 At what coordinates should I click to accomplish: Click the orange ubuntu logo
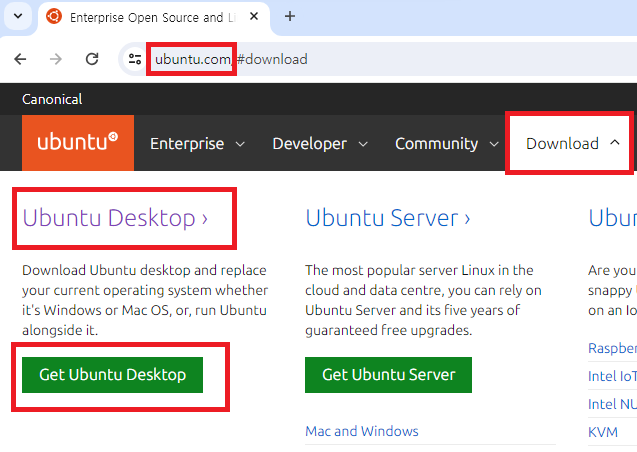click(78, 143)
